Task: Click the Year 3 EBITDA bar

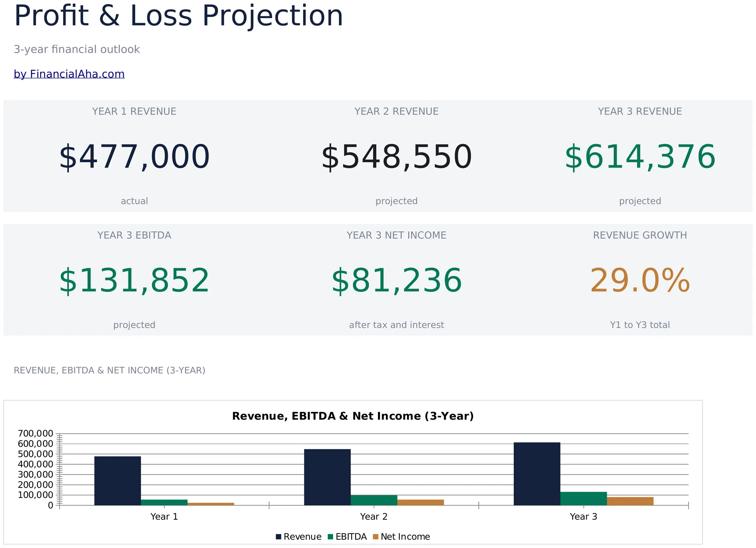Action: [584, 498]
